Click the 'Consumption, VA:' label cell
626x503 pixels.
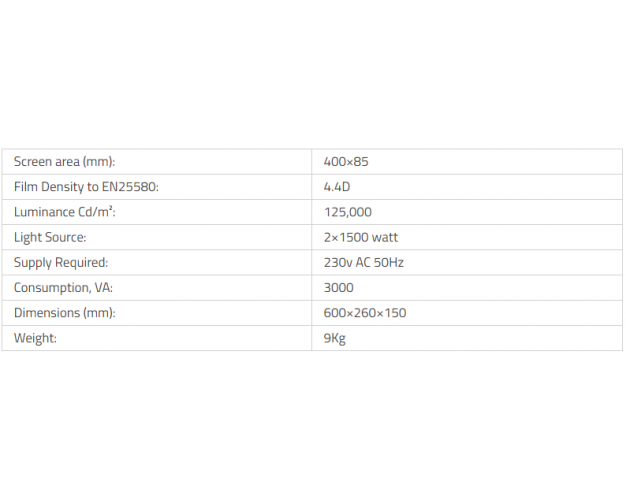[64, 287]
